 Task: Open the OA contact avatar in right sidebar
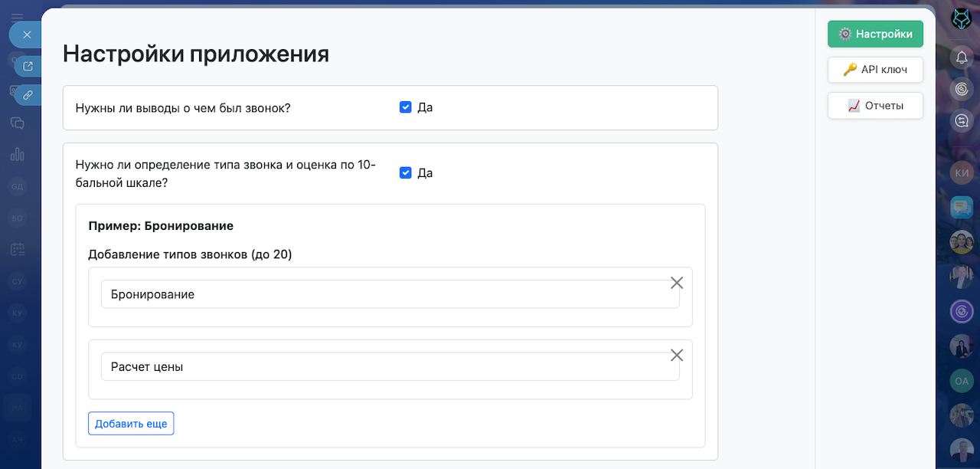tap(962, 380)
